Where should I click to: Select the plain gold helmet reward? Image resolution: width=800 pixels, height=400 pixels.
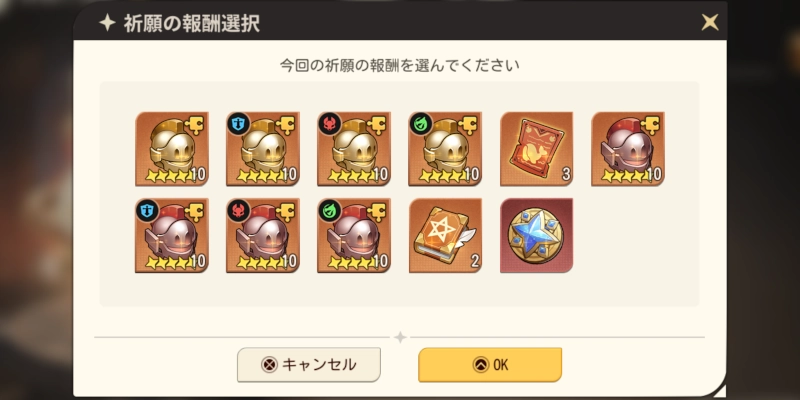(x=172, y=148)
